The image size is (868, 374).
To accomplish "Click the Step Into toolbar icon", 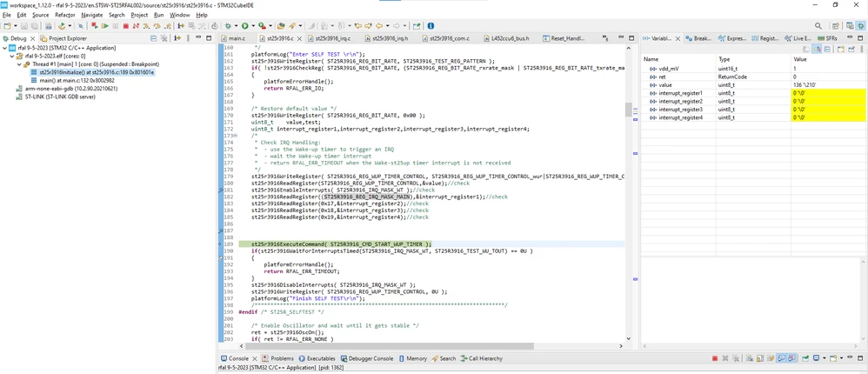I will pos(146,25).
